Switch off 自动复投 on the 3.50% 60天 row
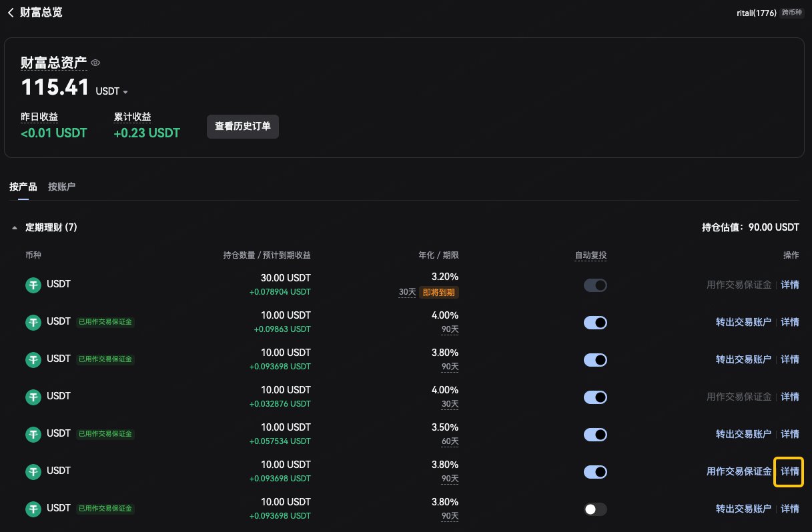 pos(595,435)
